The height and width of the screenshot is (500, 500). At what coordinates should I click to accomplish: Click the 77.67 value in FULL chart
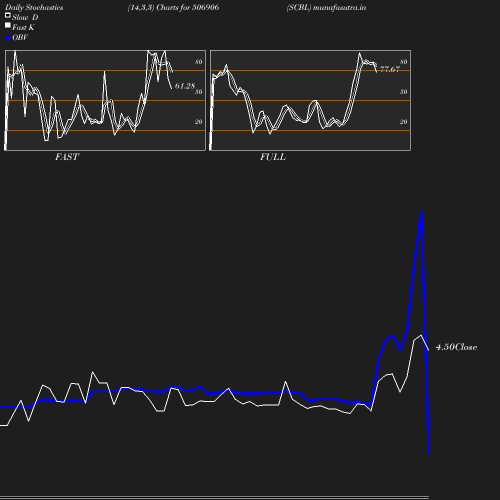tap(390, 69)
